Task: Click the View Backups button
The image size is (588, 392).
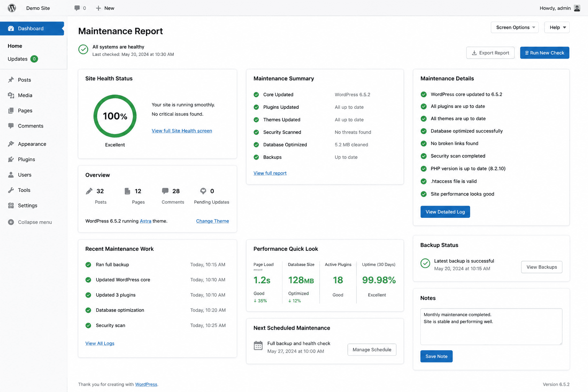Action: (x=542, y=267)
